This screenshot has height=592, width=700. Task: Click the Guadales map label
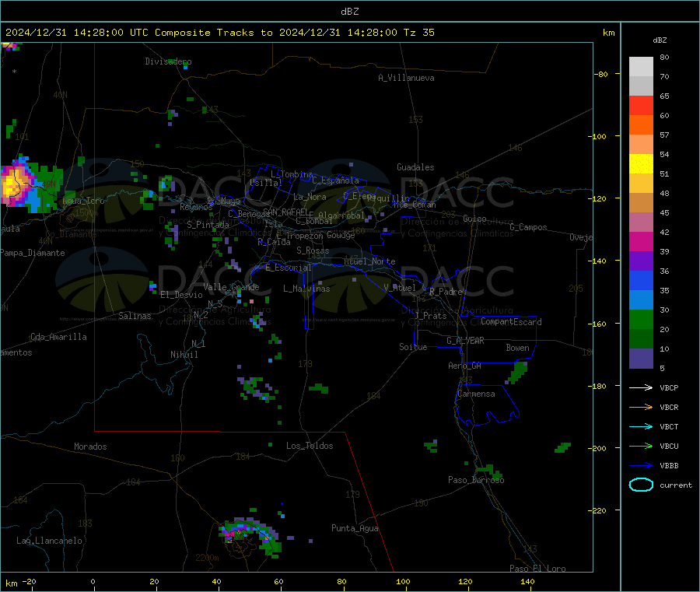[x=415, y=167]
